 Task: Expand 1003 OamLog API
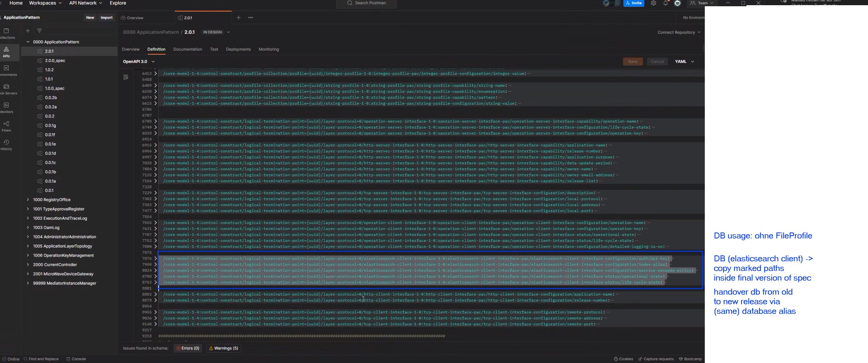point(28,227)
